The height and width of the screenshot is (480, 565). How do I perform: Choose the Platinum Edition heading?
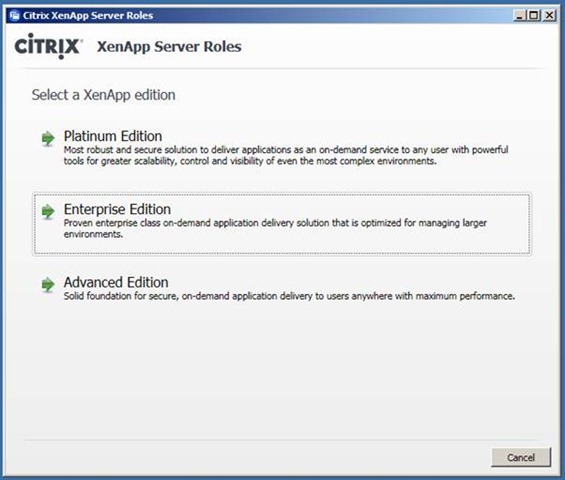click(x=113, y=136)
